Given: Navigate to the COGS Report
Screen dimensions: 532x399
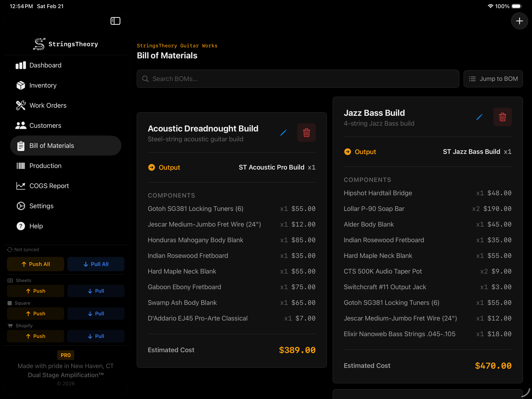Looking at the screenshot, I should [x=49, y=186].
